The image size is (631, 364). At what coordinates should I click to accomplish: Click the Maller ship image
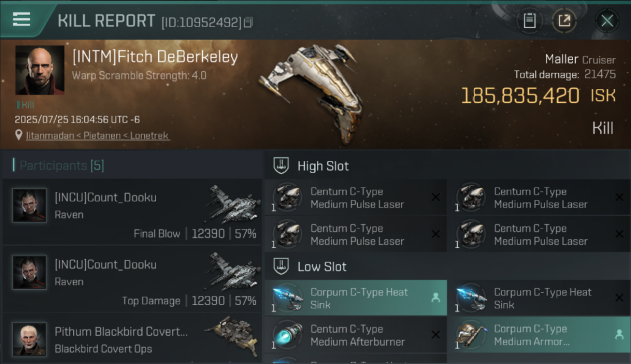click(311, 92)
